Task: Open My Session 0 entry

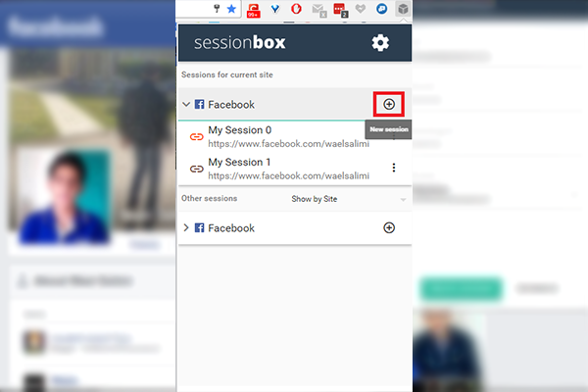Action: 289,137
